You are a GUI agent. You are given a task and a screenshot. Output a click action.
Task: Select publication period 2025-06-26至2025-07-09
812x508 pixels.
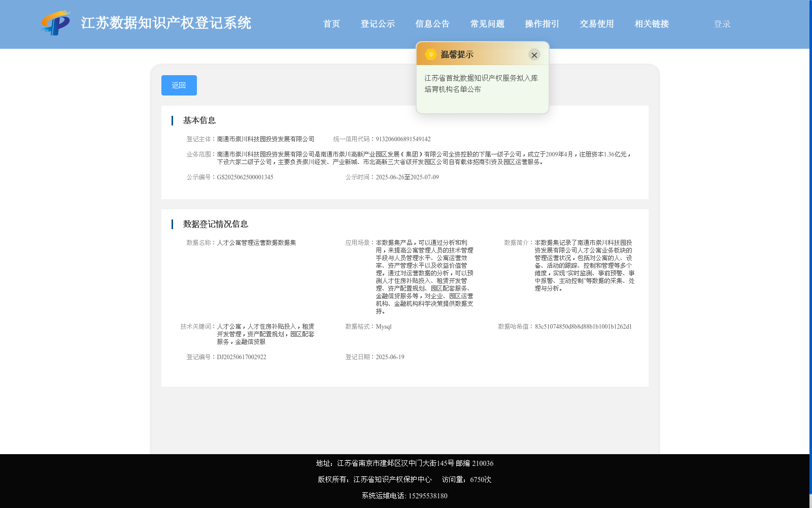click(407, 177)
